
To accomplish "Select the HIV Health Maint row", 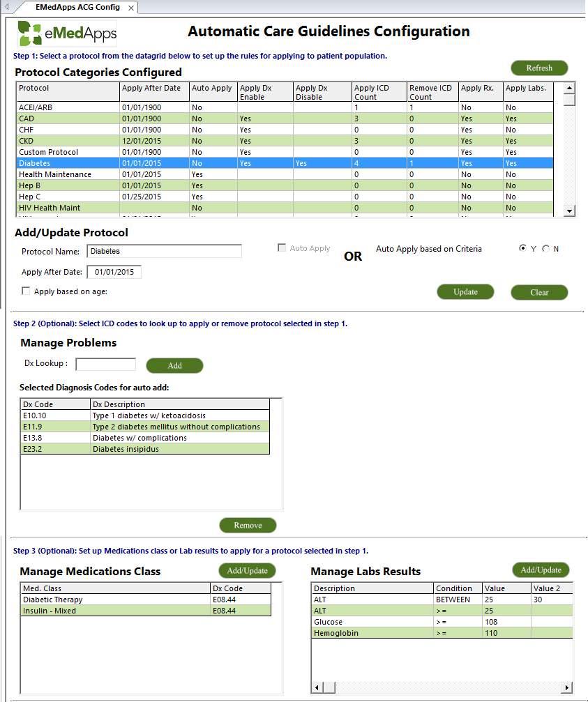I will (x=285, y=208).
